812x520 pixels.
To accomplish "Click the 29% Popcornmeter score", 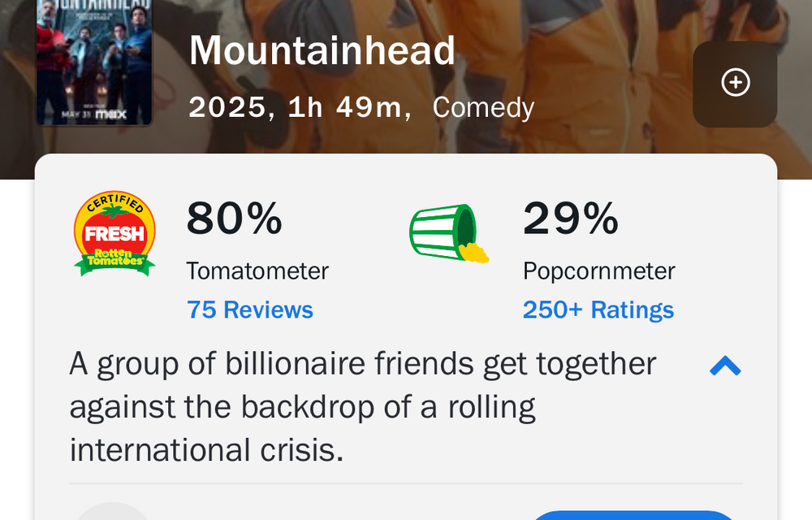I will click(571, 218).
